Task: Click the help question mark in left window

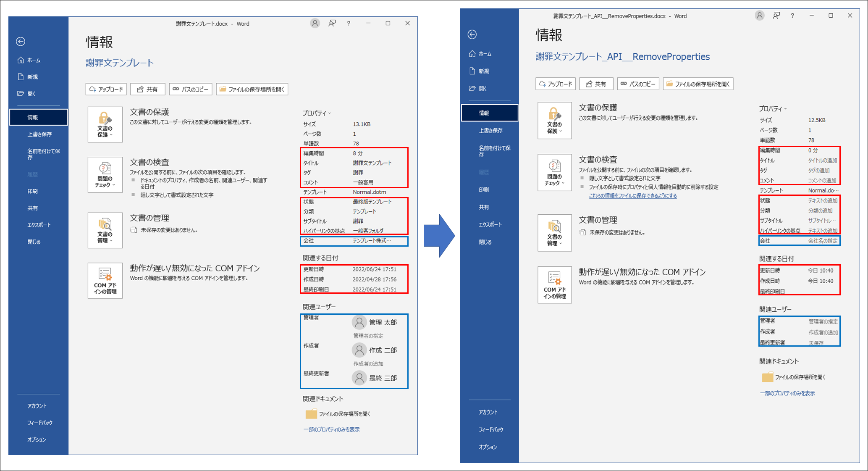Action: tap(349, 24)
